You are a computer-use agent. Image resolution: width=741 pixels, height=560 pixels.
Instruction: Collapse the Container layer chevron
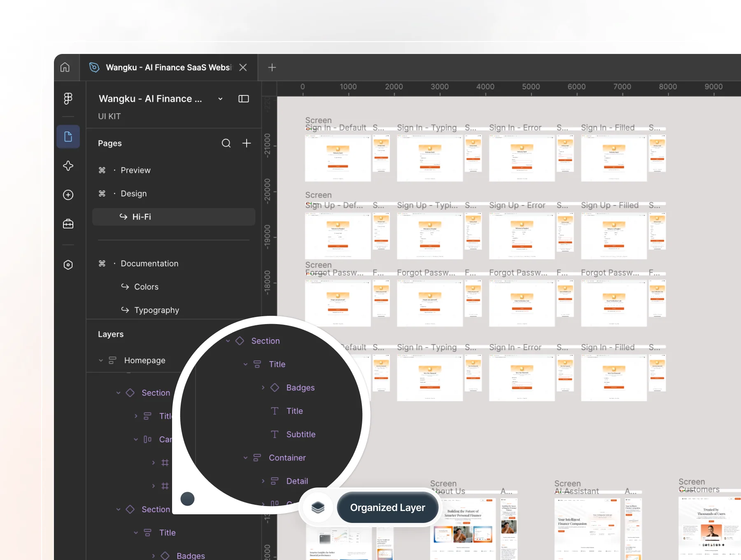point(245,458)
